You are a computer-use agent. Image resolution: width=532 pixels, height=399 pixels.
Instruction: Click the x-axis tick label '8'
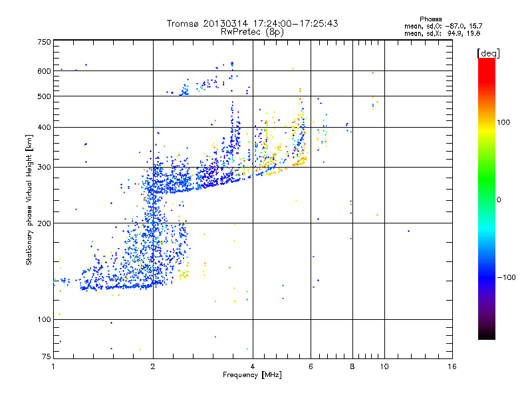pos(352,366)
